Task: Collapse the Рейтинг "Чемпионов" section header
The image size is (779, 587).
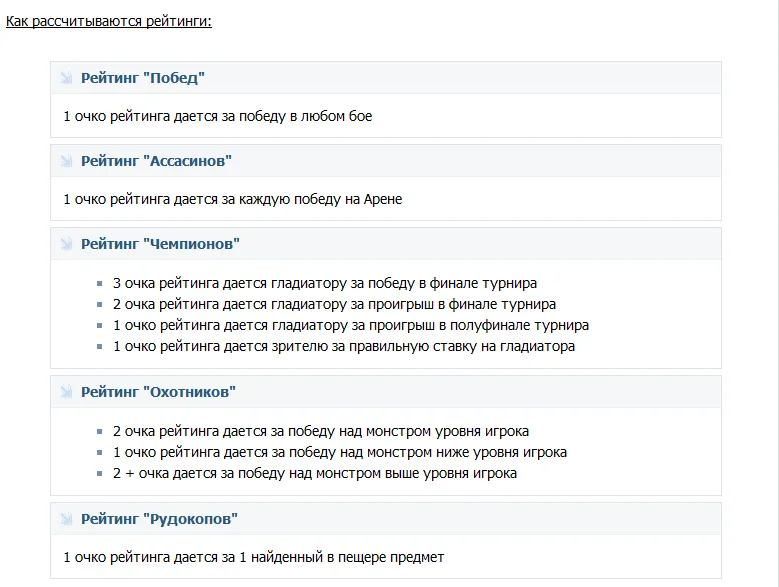Action: 160,244
